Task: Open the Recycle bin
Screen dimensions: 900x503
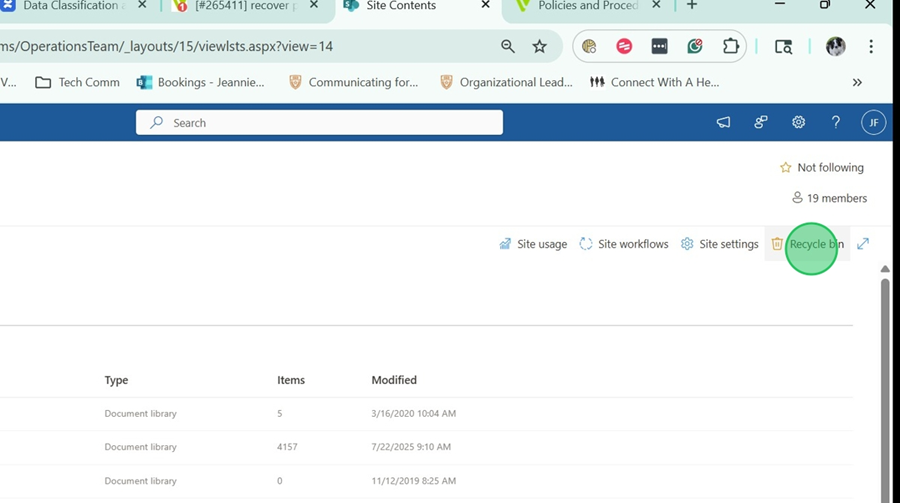Action: (807, 244)
